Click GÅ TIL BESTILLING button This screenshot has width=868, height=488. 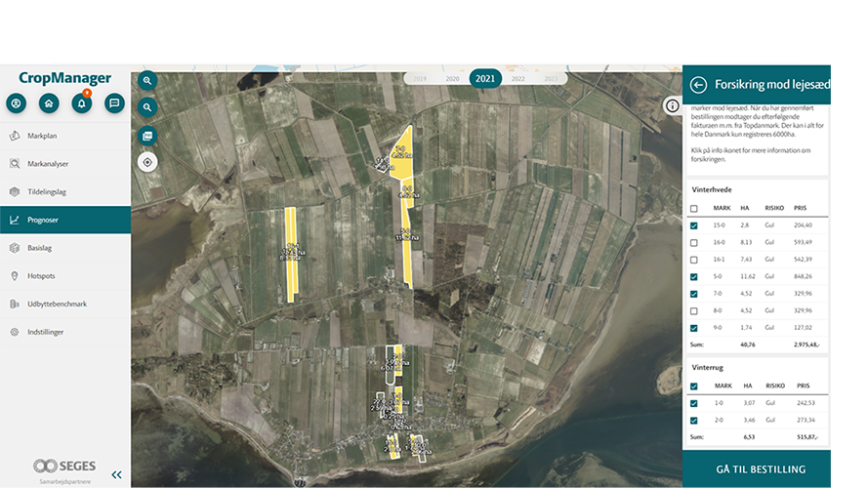click(757, 469)
